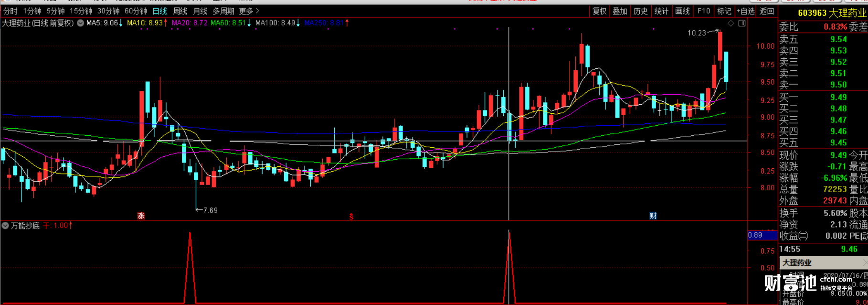Click the first red spike in 万能抄底 panel

[190, 268]
